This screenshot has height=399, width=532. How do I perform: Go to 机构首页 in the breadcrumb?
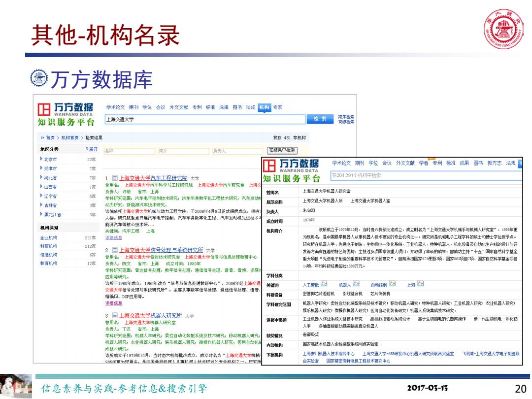click(x=70, y=138)
